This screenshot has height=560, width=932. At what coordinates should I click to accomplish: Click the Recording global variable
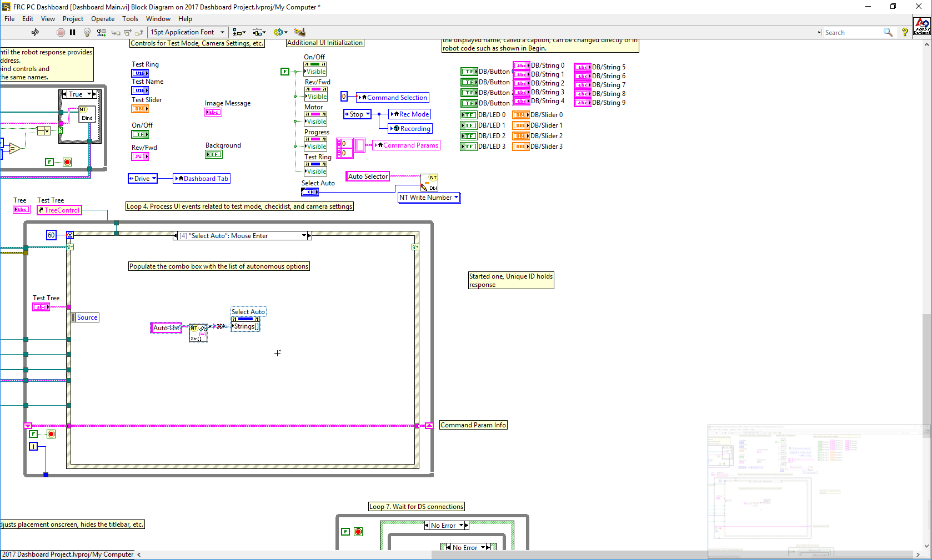click(410, 129)
